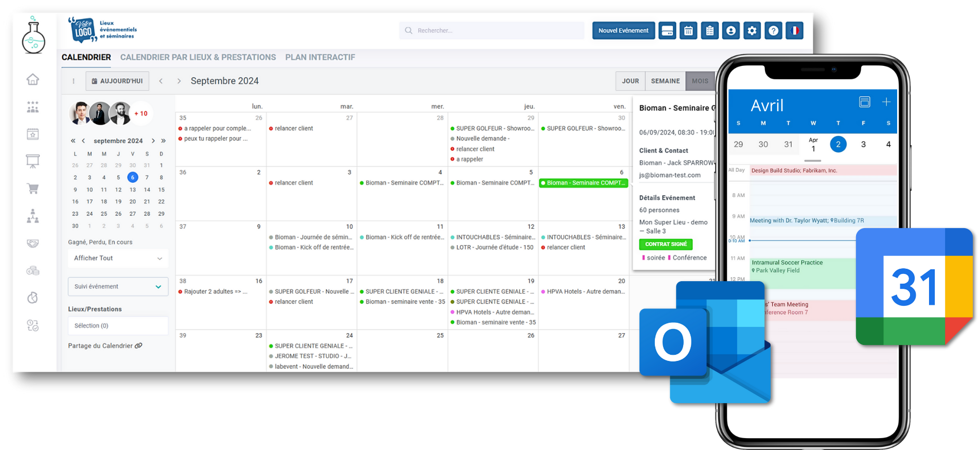Open the highlighted Bioman event on 6th

click(x=583, y=183)
